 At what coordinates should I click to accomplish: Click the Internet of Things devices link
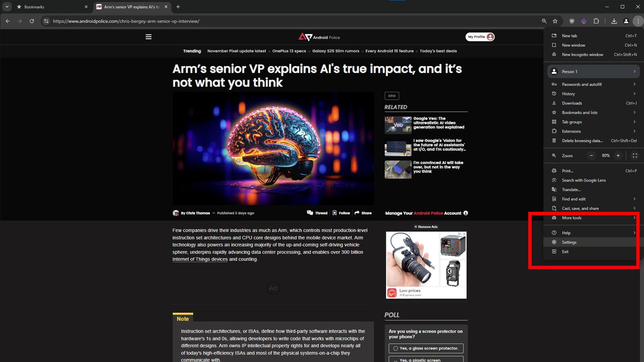click(x=200, y=259)
